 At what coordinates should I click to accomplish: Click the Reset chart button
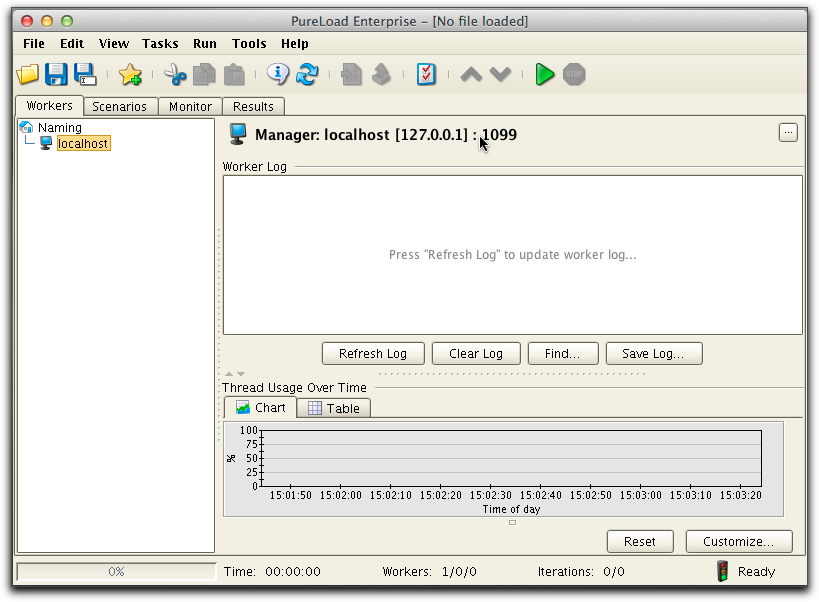pos(640,541)
